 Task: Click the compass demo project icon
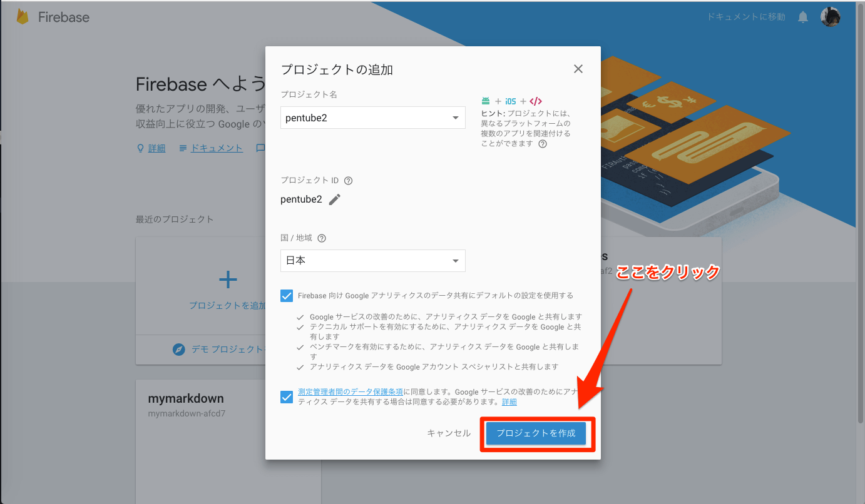[179, 350]
